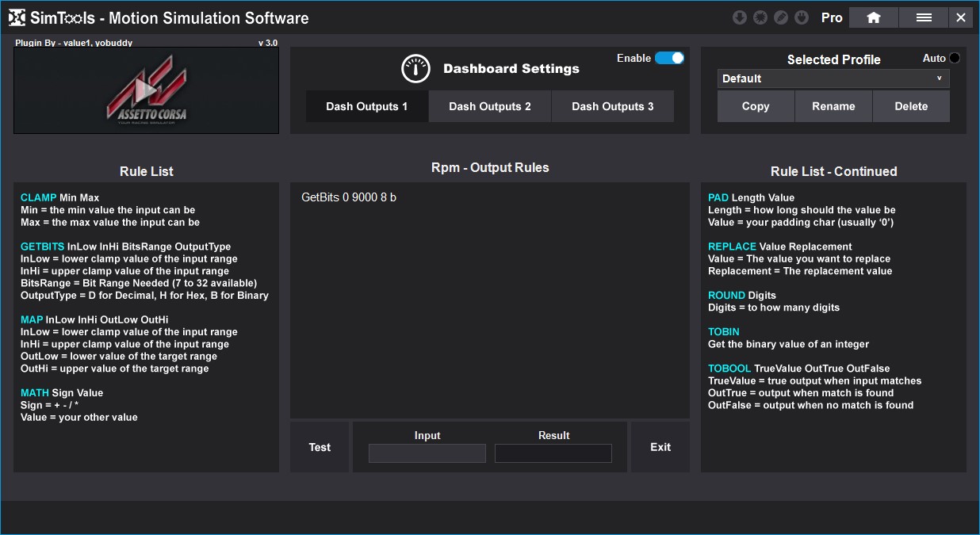
Task: Delete the selected profile
Action: tap(911, 106)
